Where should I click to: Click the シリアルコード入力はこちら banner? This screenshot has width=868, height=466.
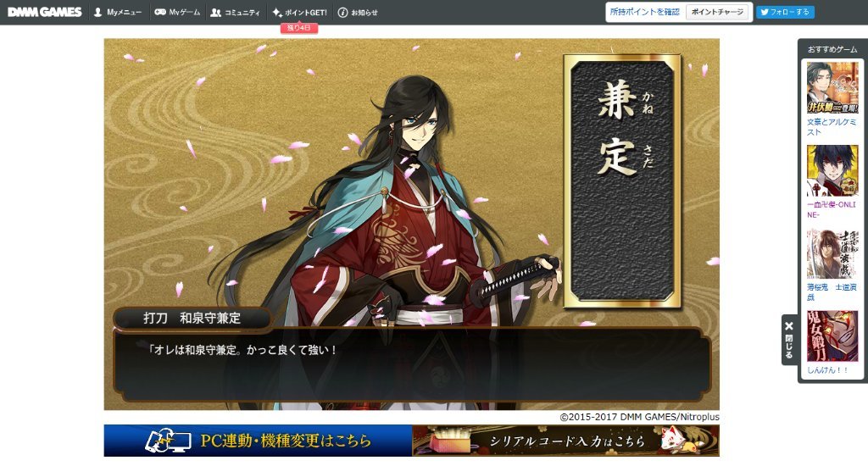pyautogui.click(x=565, y=441)
